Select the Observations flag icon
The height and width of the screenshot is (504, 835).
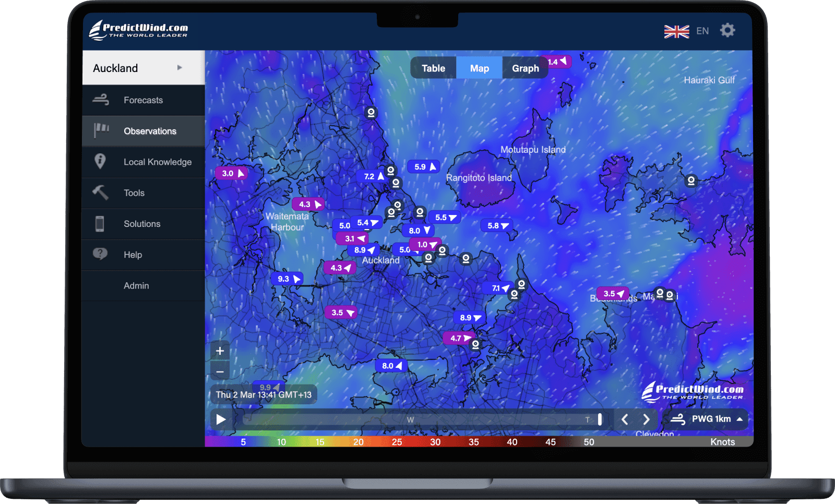pyautogui.click(x=102, y=131)
